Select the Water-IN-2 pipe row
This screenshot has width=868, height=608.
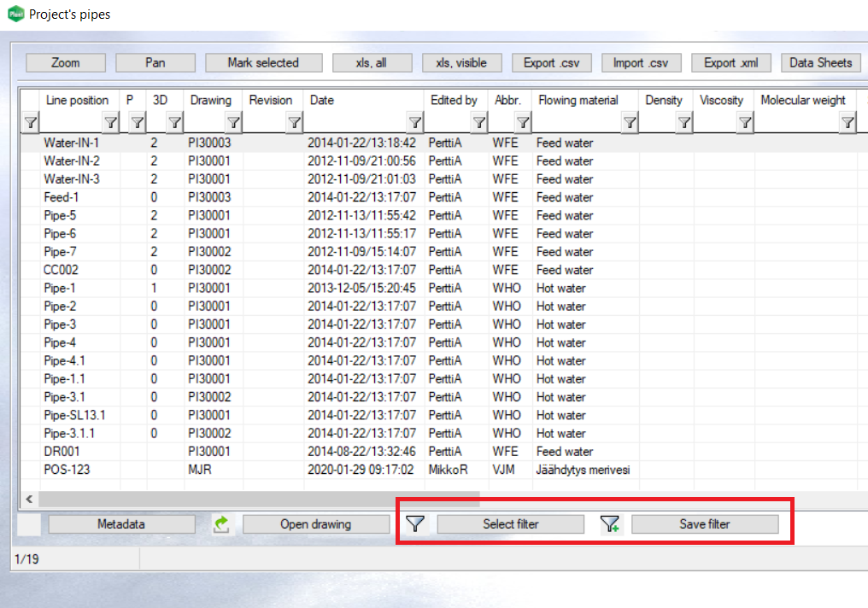tap(72, 161)
